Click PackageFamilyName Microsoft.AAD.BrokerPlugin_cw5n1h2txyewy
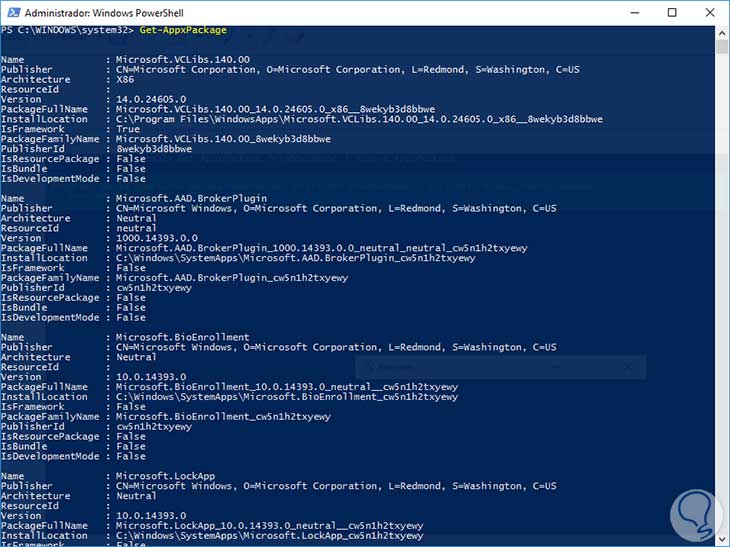The image size is (730, 547). pyautogui.click(x=232, y=278)
